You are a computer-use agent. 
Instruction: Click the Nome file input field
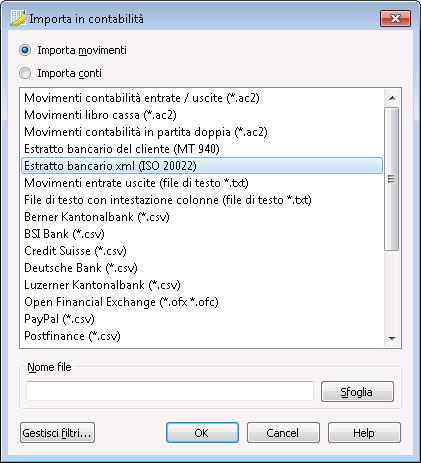[x=170, y=391]
